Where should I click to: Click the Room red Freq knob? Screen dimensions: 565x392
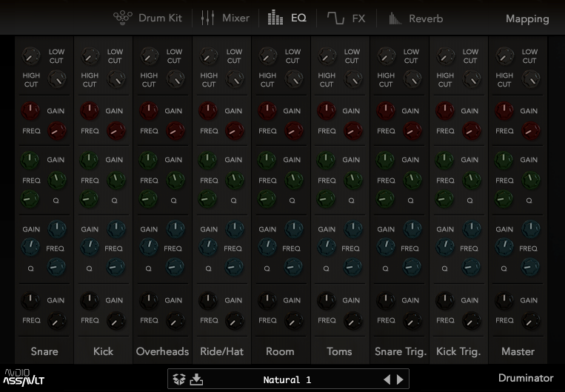coord(294,131)
